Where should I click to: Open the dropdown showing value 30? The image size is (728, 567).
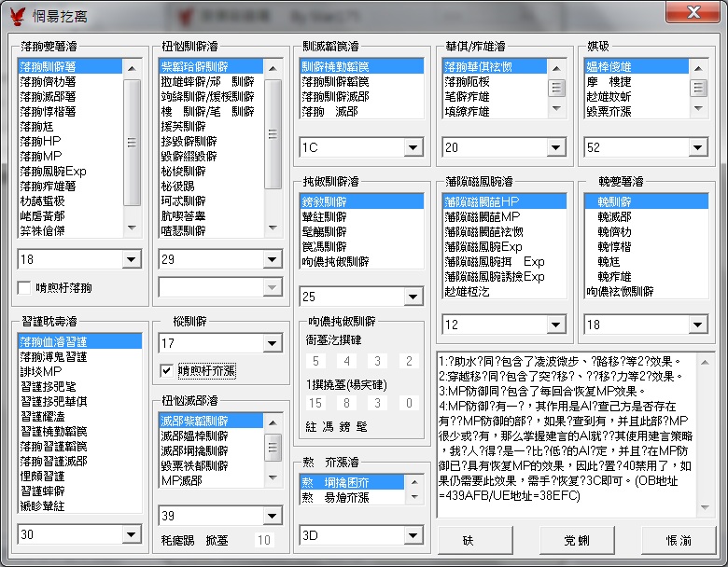(x=132, y=534)
